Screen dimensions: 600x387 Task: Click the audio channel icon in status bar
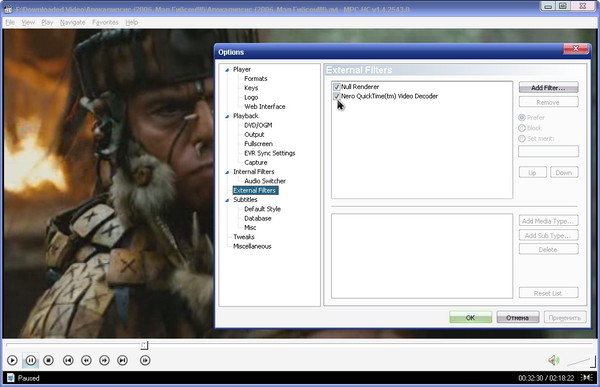pos(587,377)
